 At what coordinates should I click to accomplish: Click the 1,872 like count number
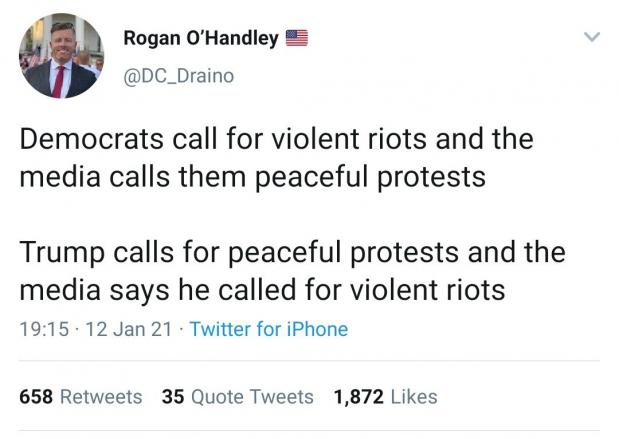359,397
